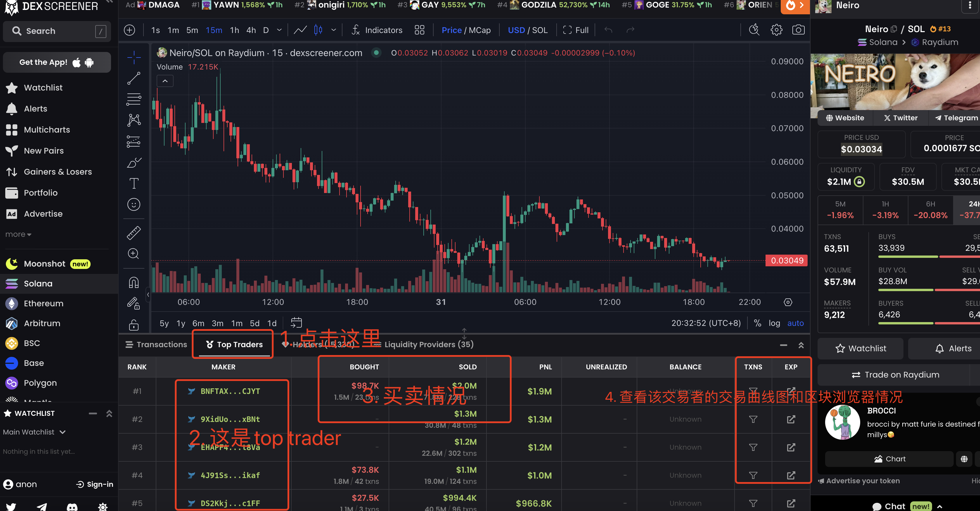Select the pattern drawing tool
Viewport: 980px width, 511px height.
pos(134,120)
